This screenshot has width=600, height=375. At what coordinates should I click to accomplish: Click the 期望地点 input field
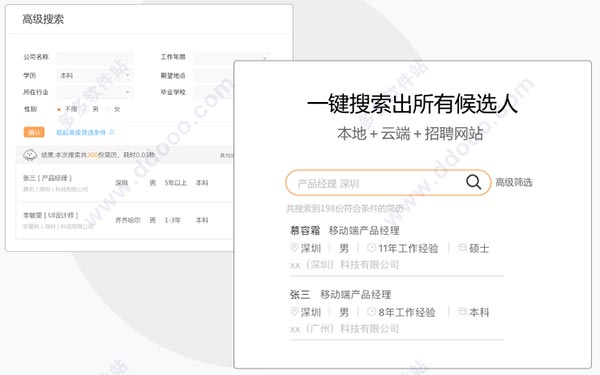213,75
